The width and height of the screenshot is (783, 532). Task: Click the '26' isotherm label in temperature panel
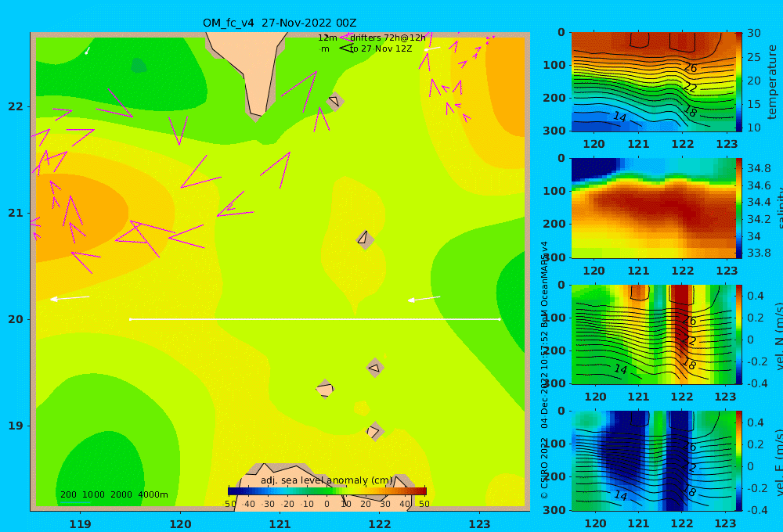click(x=690, y=67)
